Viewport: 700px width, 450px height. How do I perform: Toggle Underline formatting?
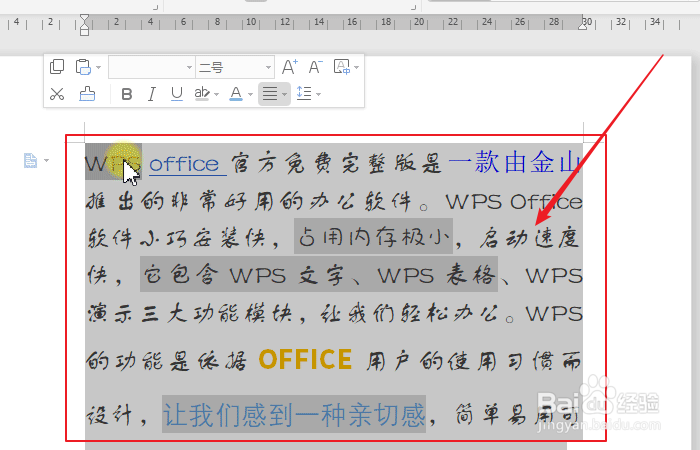pos(177,94)
